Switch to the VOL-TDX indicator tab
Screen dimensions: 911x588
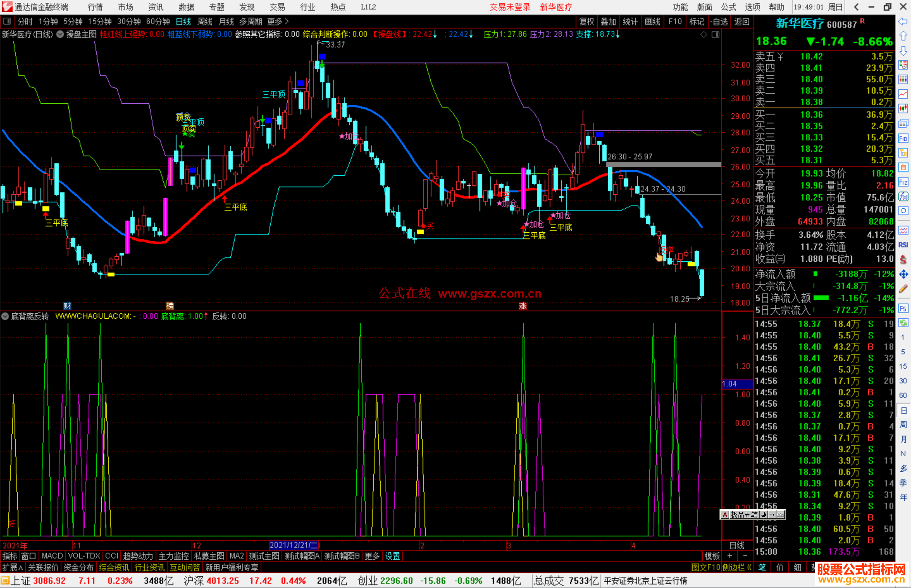[84, 556]
